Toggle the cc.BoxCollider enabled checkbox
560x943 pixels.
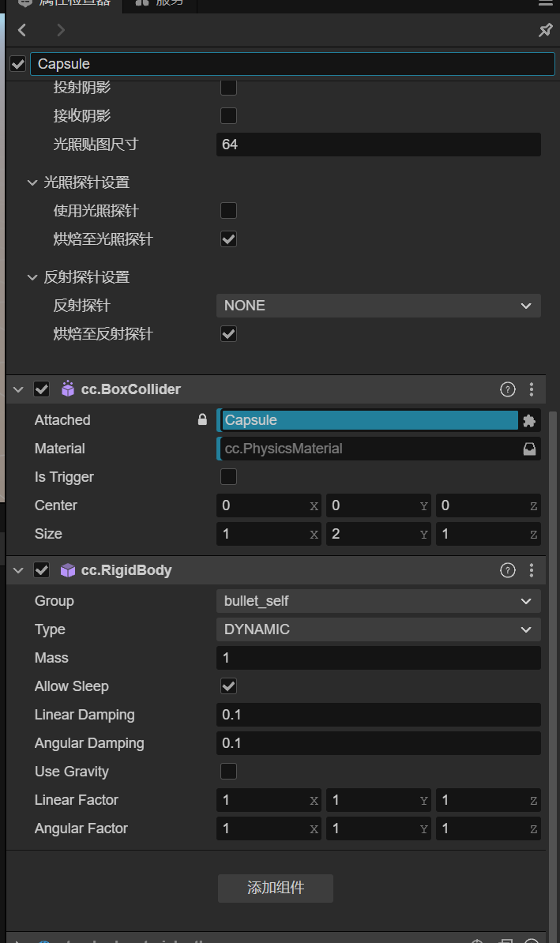[42, 389]
